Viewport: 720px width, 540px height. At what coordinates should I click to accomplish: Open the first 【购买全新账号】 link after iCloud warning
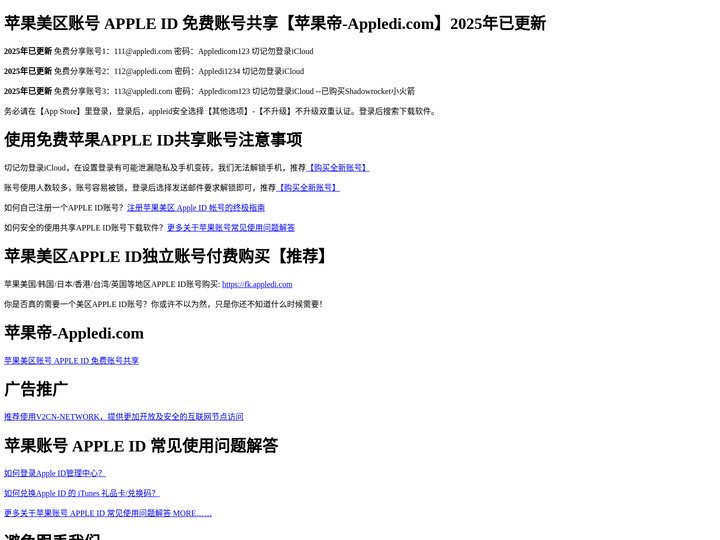[x=338, y=168]
